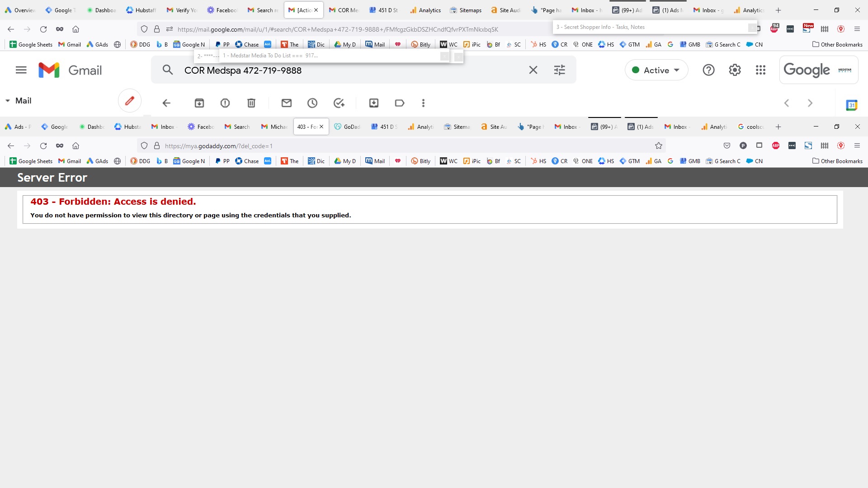Show search options filter in Gmail
This screenshot has height=488, width=868.
click(560, 70)
